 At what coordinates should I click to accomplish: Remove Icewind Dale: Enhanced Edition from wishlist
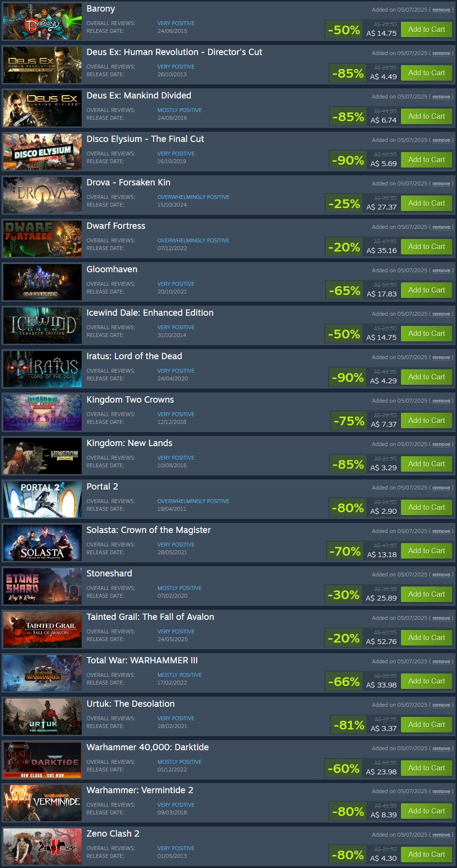(x=441, y=314)
